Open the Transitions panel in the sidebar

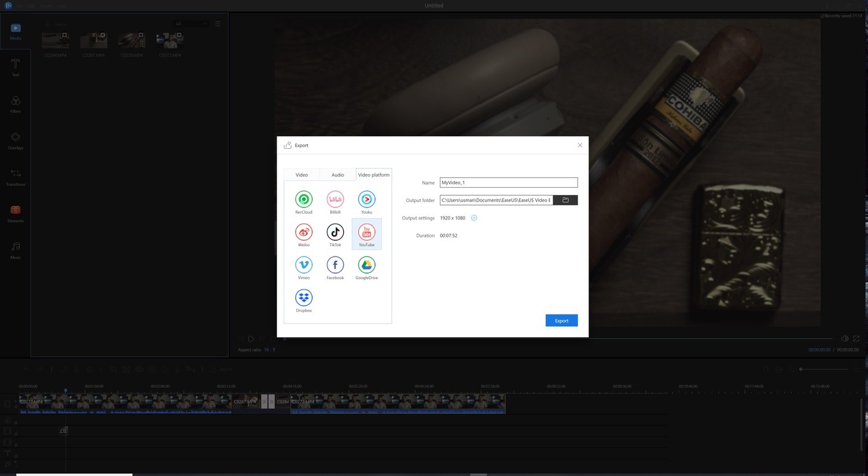point(16,177)
